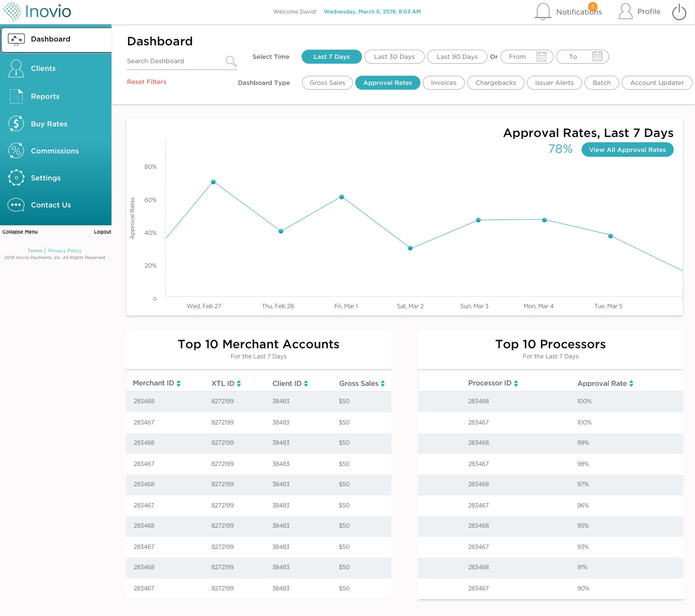695x616 pixels.
Task: Open the Buy Rates menu label
Action: 49,124
